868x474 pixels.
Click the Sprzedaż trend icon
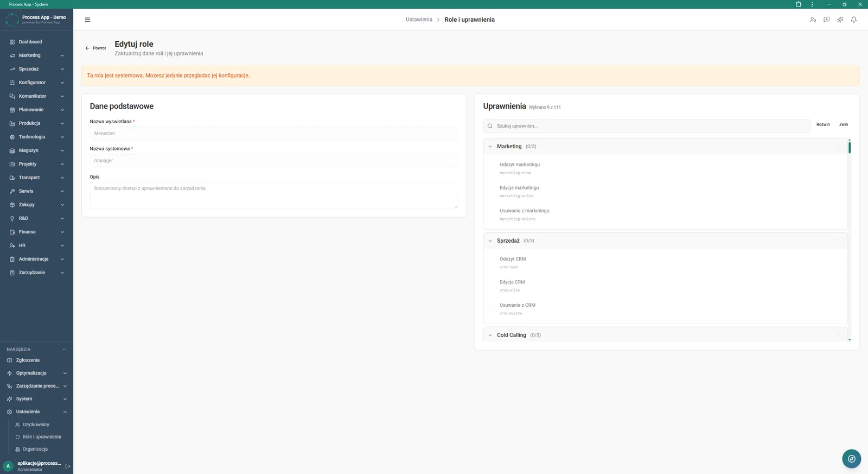[x=12, y=69]
